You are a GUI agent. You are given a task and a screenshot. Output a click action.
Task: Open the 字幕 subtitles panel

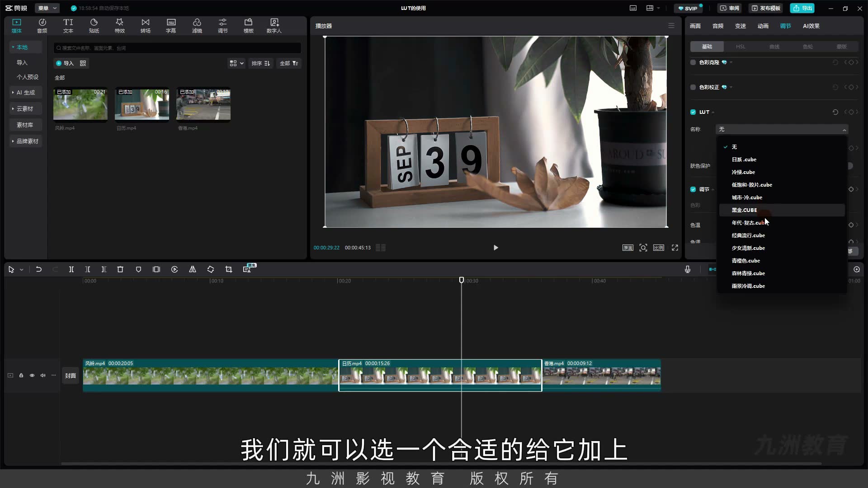[x=171, y=26]
